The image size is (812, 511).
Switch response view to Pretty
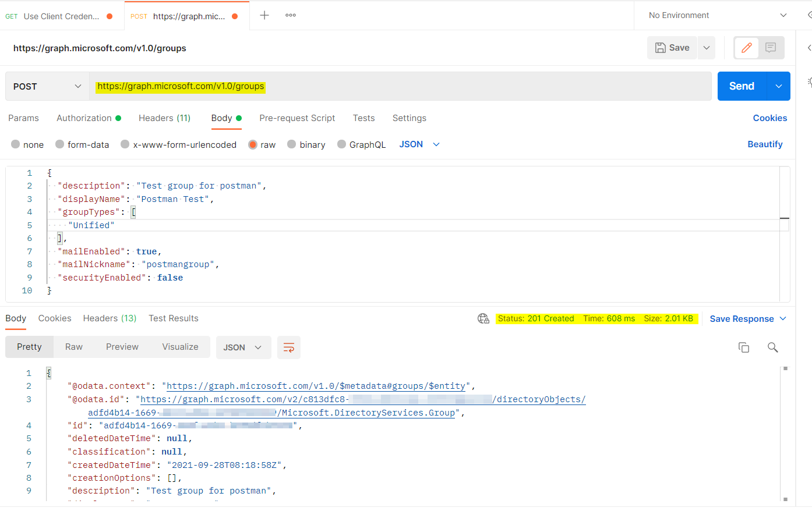tap(29, 347)
